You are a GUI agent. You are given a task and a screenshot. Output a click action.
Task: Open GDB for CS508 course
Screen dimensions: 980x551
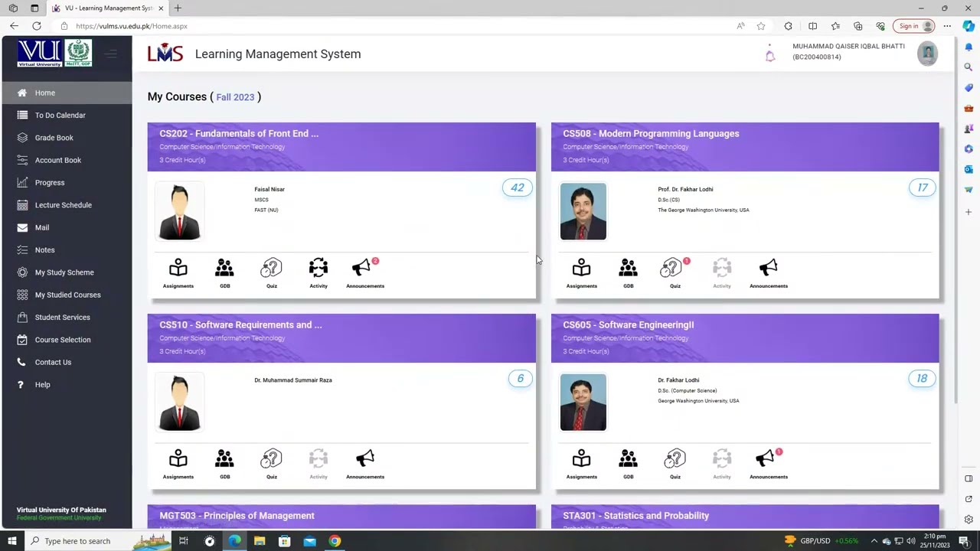628,273
